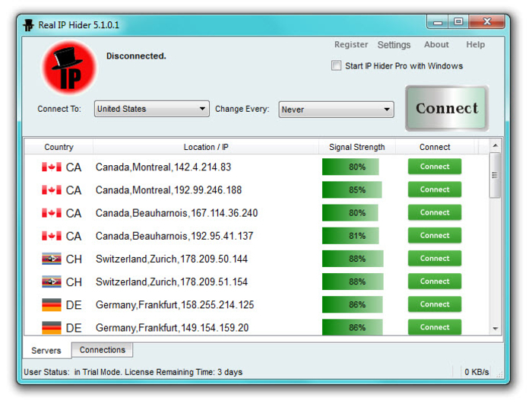The image size is (532, 404).
Task: Connect to Montreal server 192.99.246.188
Action: tap(435, 189)
